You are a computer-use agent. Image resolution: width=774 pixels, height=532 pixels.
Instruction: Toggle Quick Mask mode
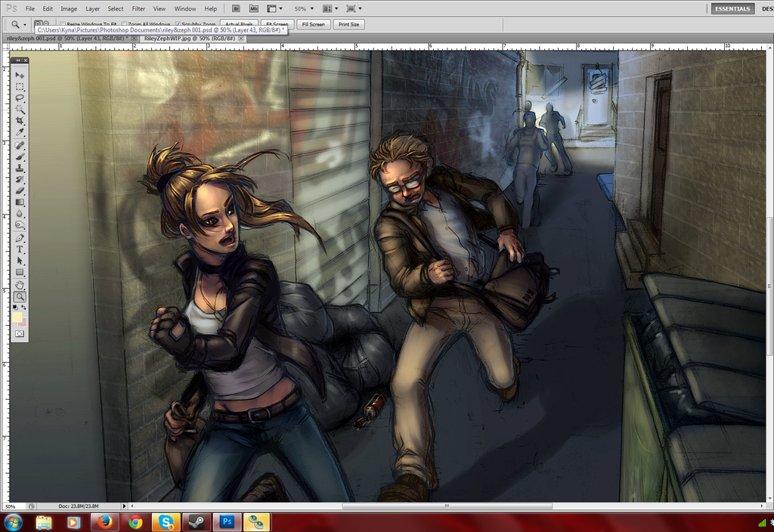point(20,333)
